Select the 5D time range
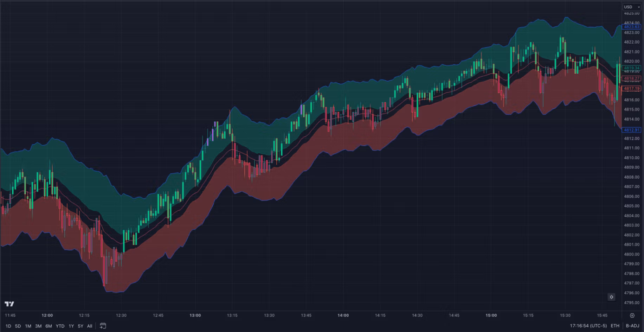Image resolution: width=644 pixels, height=332 pixels. [18, 326]
